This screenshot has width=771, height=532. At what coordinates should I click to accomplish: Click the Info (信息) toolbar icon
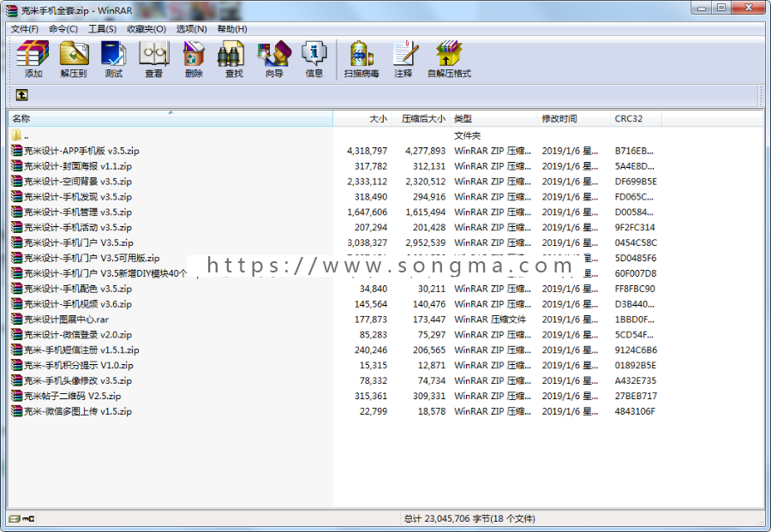[x=314, y=54]
